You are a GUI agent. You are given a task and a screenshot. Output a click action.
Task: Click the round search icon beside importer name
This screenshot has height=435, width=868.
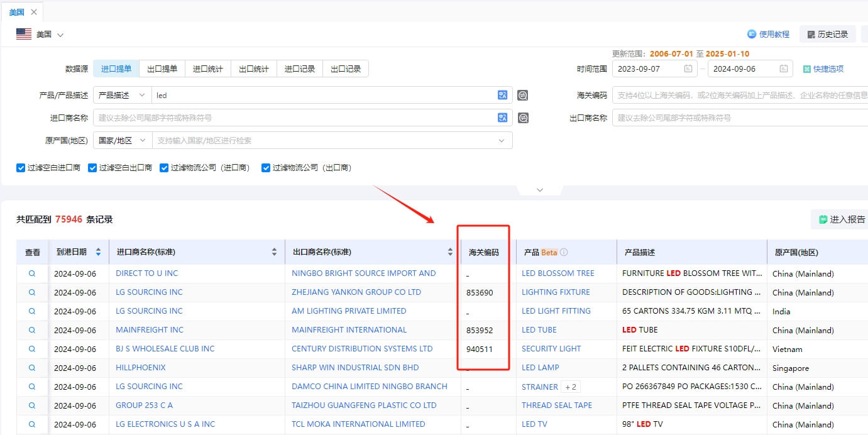click(522, 118)
